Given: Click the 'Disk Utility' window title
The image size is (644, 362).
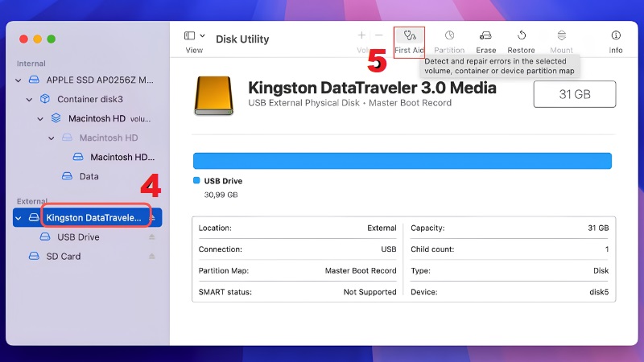Looking at the screenshot, I should (x=242, y=39).
